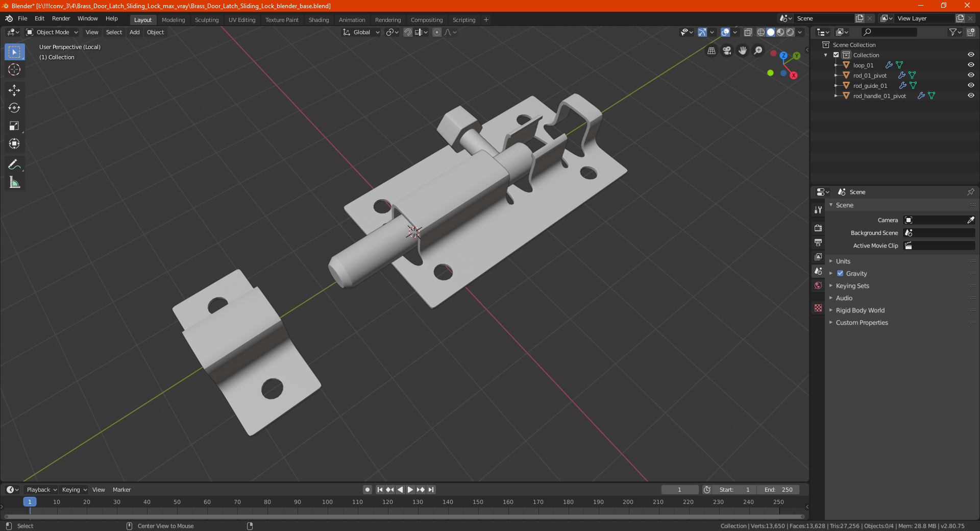
Task: Toggle viewport gizmos
Action: click(702, 32)
